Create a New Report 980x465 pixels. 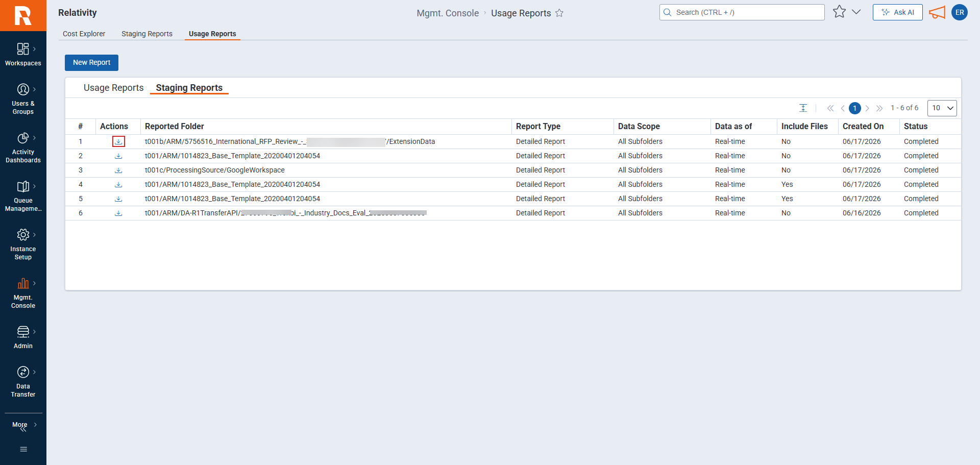point(91,62)
